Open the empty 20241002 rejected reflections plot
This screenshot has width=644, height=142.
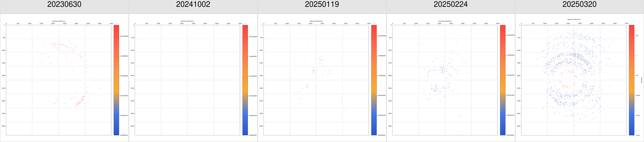(x=187, y=80)
